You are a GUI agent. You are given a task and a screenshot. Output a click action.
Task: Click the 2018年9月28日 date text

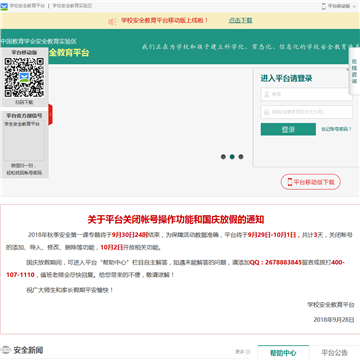[334, 319]
